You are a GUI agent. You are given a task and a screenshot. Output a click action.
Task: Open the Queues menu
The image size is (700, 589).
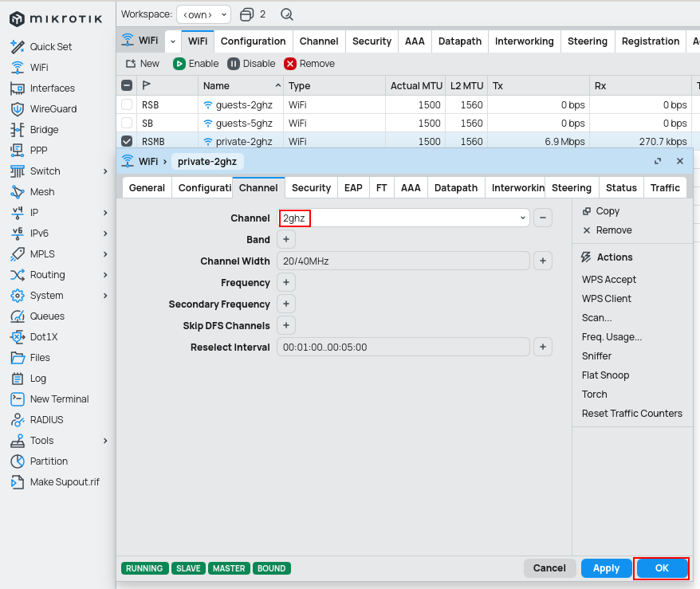tap(37, 316)
